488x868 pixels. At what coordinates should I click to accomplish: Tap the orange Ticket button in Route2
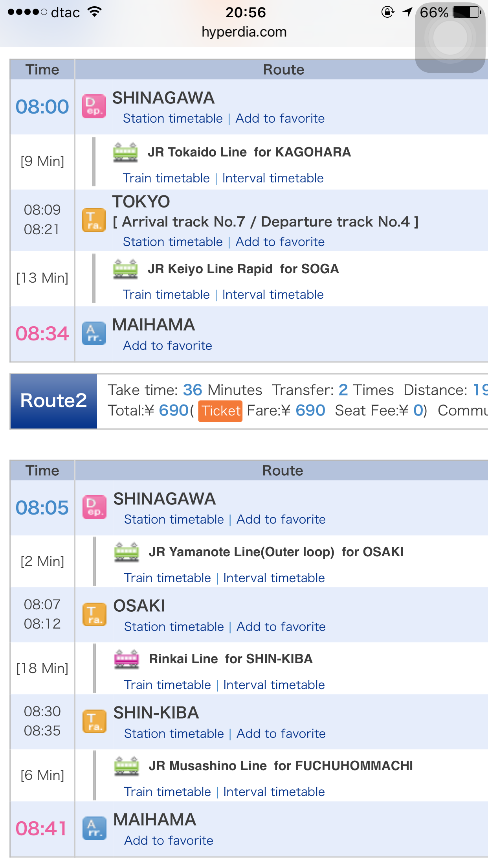point(220,411)
